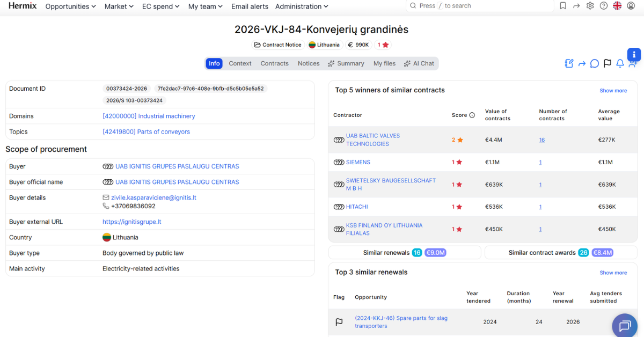Screen dimensions: 644x337
Task: Open the user account avatar icon
Action: pos(631,6)
